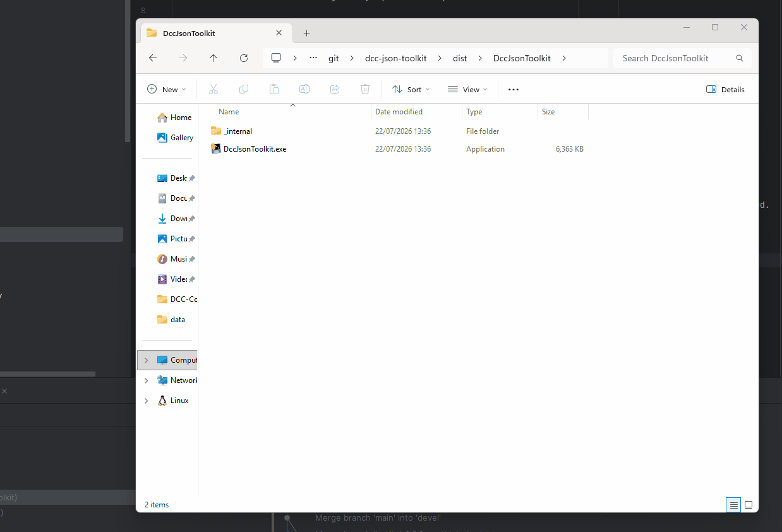
Task: Open the See more options menu
Action: (514, 89)
